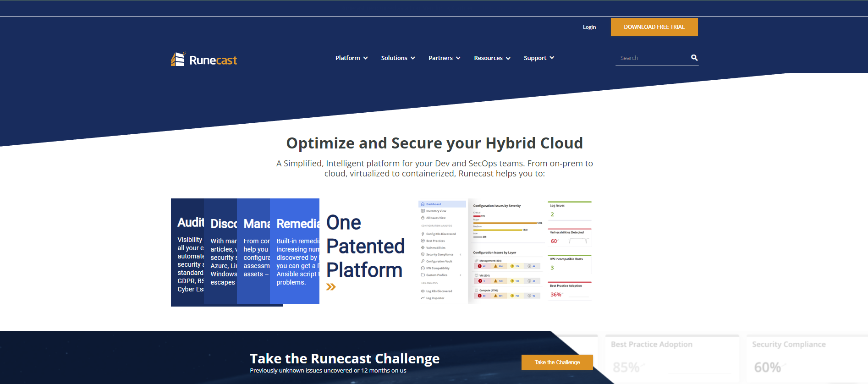Expand the Platform dropdown chevron
Viewport: 868px width, 384px height.
point(366,58)
